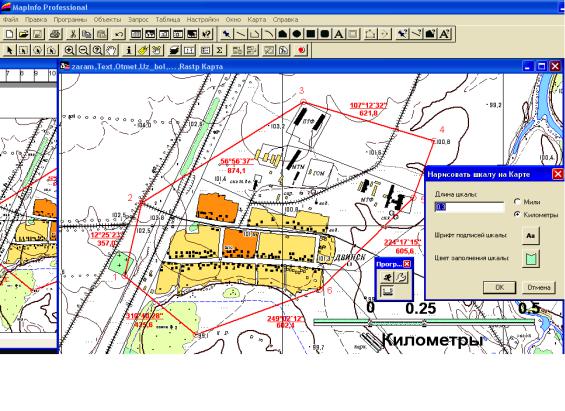Screen dimensions: 565x411
Task: Click the Undo arrow icon
Action: (x=119, y=34)
